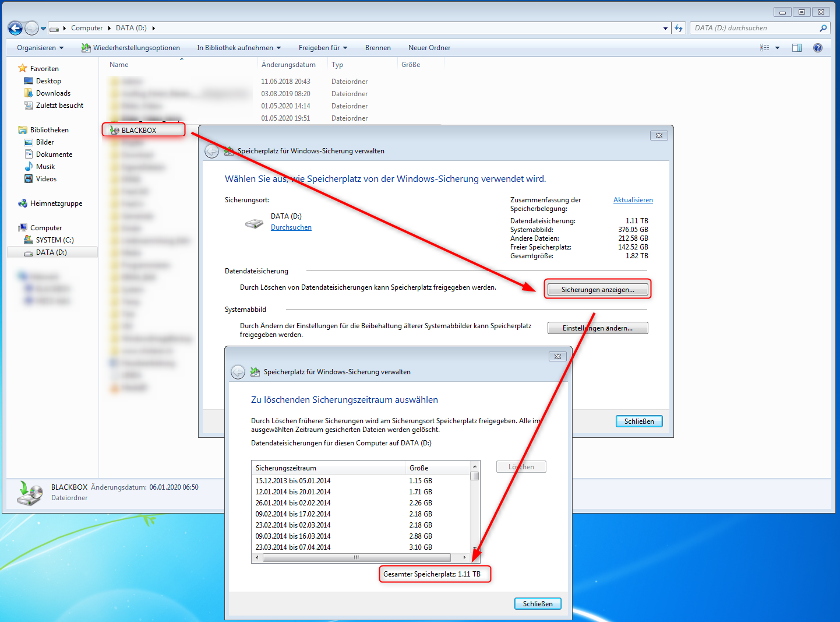Open view options dropdown arrow
Screen dimensions: 840x622
777,48
